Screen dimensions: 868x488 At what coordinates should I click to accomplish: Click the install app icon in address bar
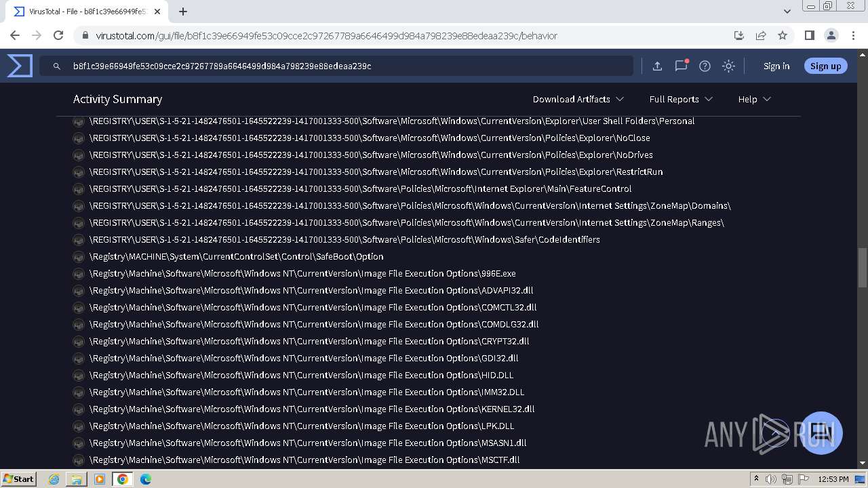pos(739,35)
